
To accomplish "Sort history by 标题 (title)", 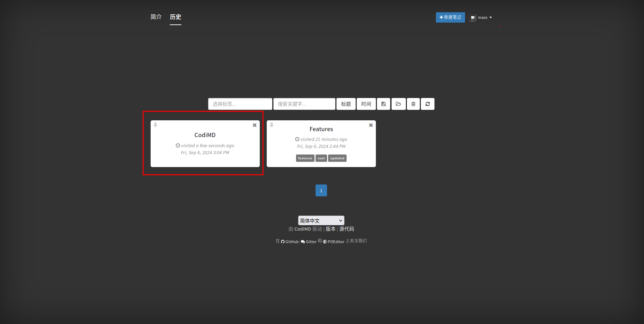I will coord(346,104).
